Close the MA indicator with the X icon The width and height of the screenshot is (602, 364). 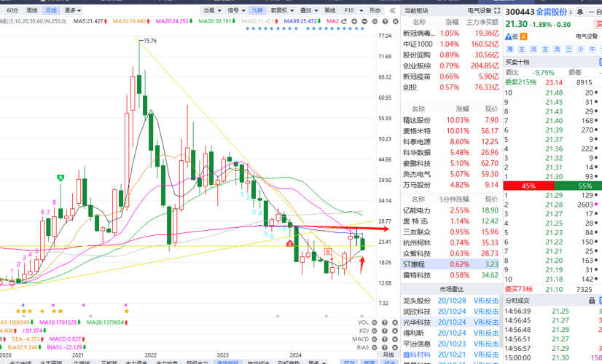[x=396, y=22]
